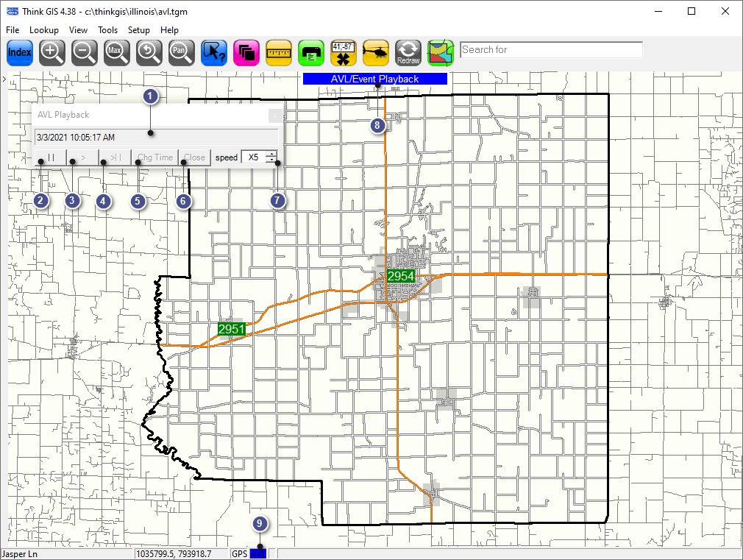The height and width of the screenshot is (560, 743).
Task: Select the yellow ruler measure tool
Action: 279,53
